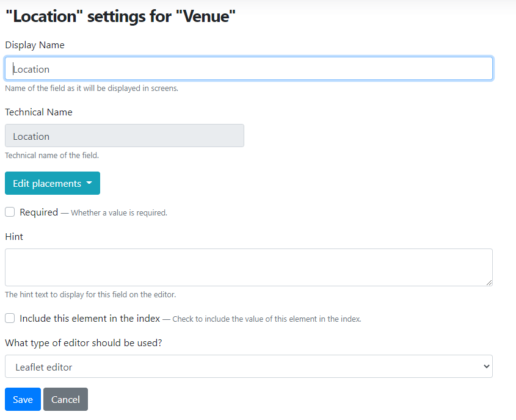Screen dimensions: 516x420
Task: Click the heading "Location" settings for "Venue"
Action: click(121, 16)
